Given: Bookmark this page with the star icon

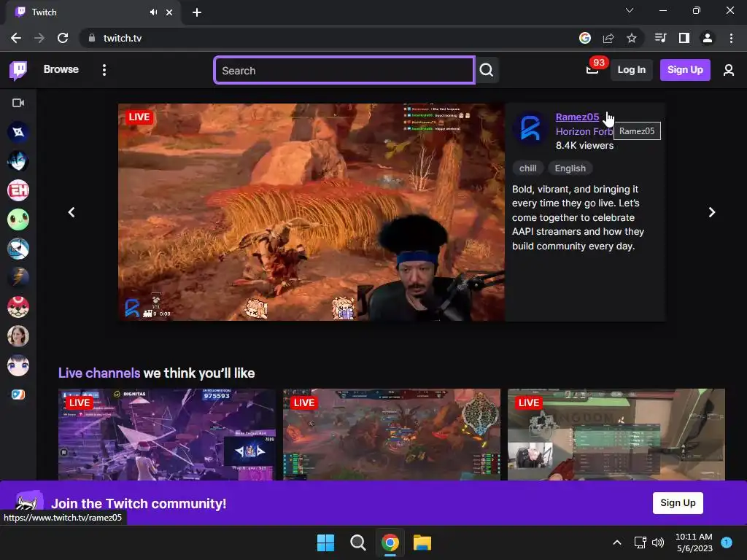Looking at the screenshot, I should click(x=632, y=38).
